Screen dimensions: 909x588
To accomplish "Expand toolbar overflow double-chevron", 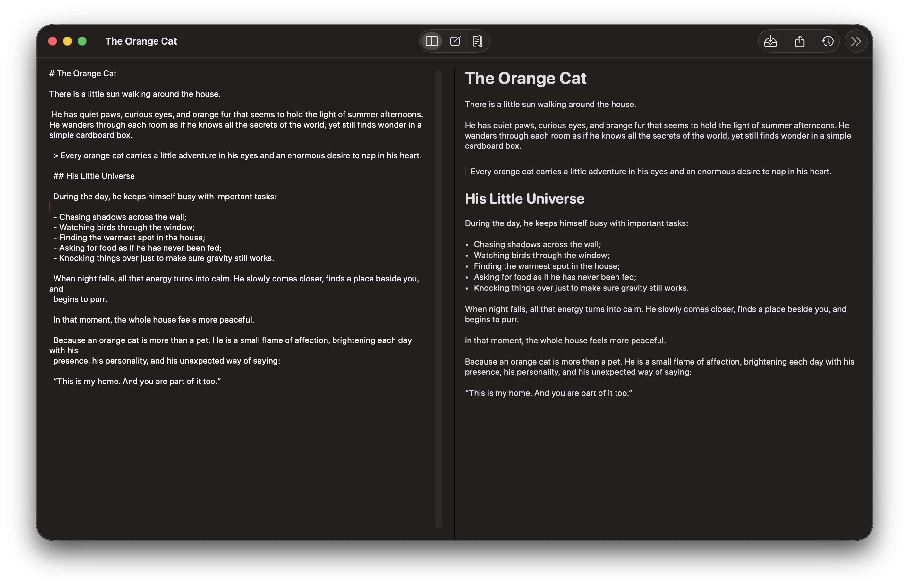I will tap(856, 41).
